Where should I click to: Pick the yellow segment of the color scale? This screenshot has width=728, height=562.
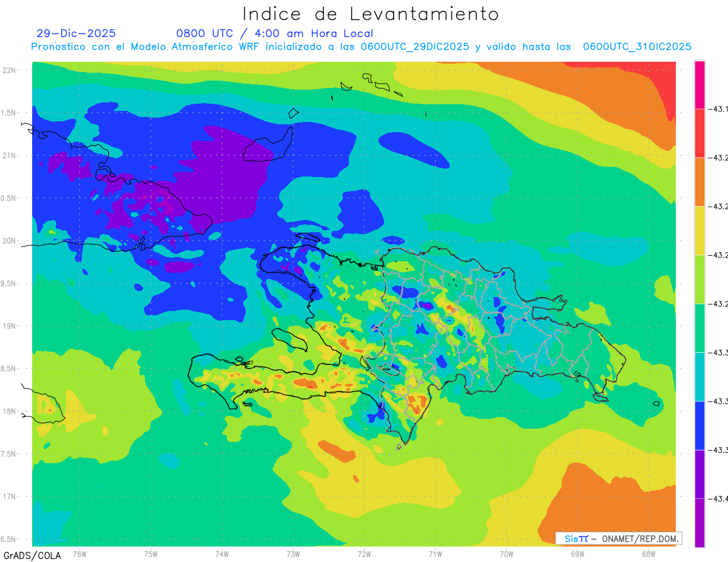tap(699, 230)
